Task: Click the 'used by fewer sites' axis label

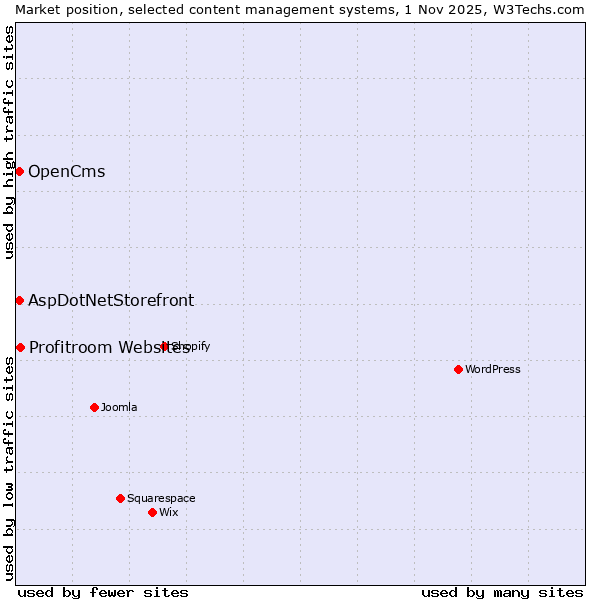Action: coord(103,592)
